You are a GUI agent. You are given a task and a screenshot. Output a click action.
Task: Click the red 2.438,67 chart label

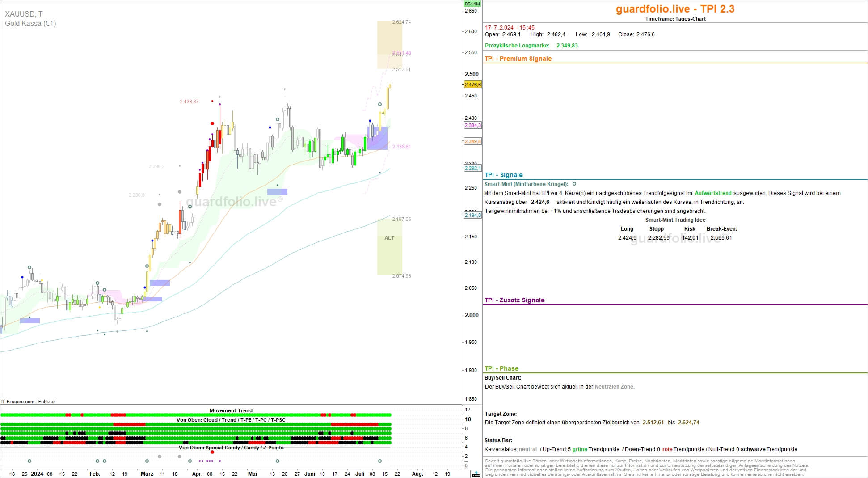tap(189, 102)
